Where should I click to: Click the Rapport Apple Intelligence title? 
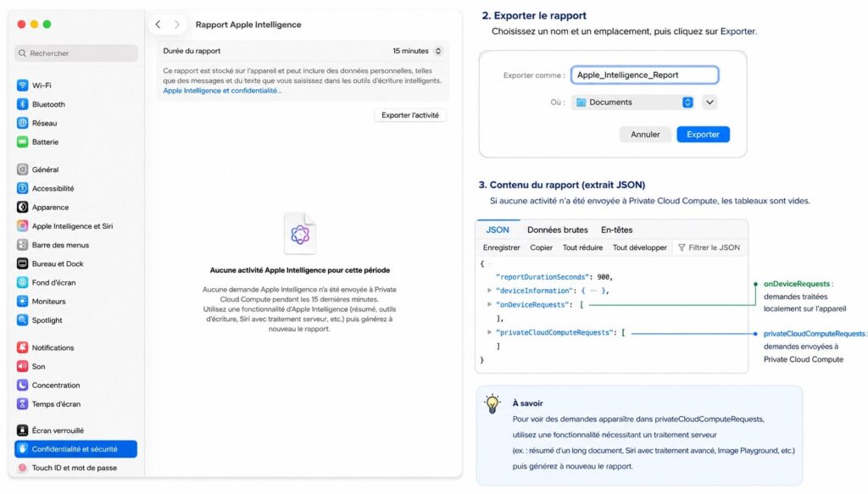(248, 25)
